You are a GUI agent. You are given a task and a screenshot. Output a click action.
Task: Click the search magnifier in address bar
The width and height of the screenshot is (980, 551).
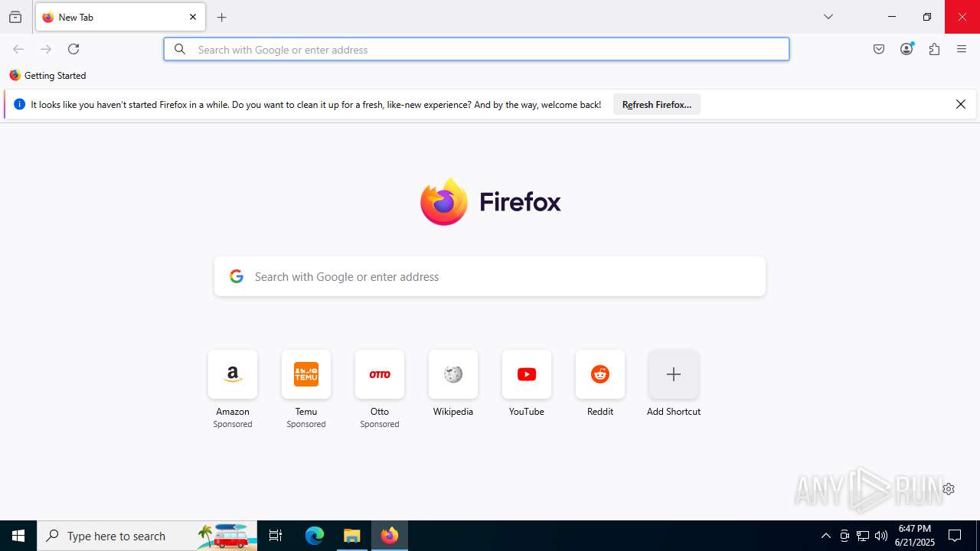[180, 49]
